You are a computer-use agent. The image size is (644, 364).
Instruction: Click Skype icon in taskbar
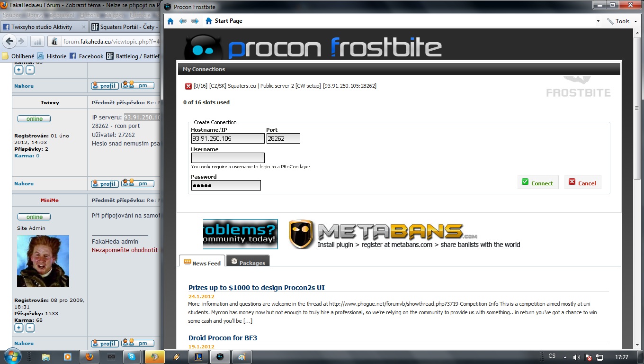(x=132, y=356)
